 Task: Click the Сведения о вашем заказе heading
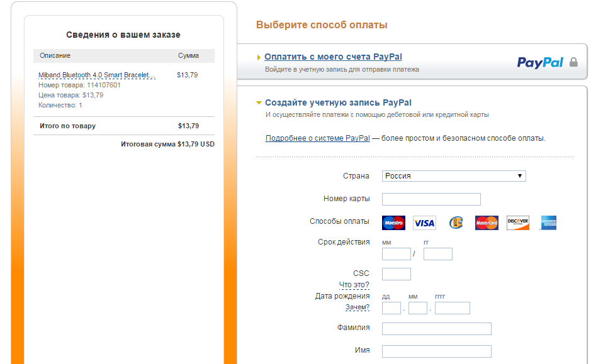point(123,35)
